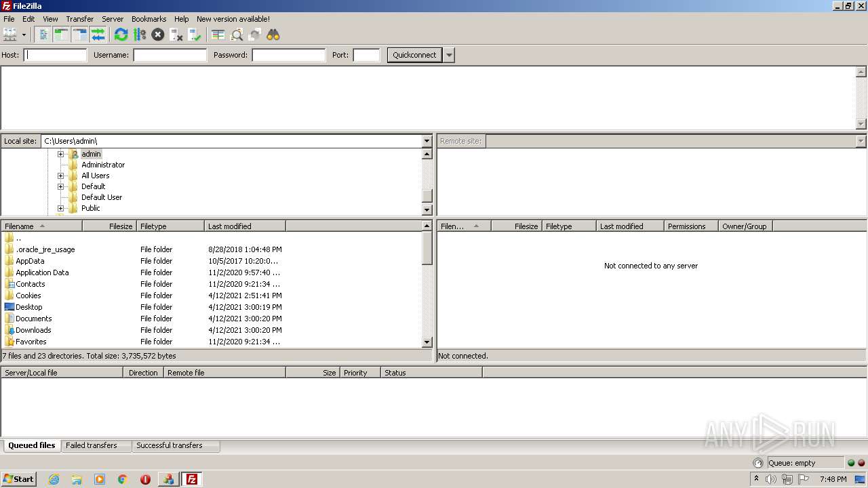Open the directory listing filters dialog
This screenshot has width=868, height=488.
(x=218, y=35)
